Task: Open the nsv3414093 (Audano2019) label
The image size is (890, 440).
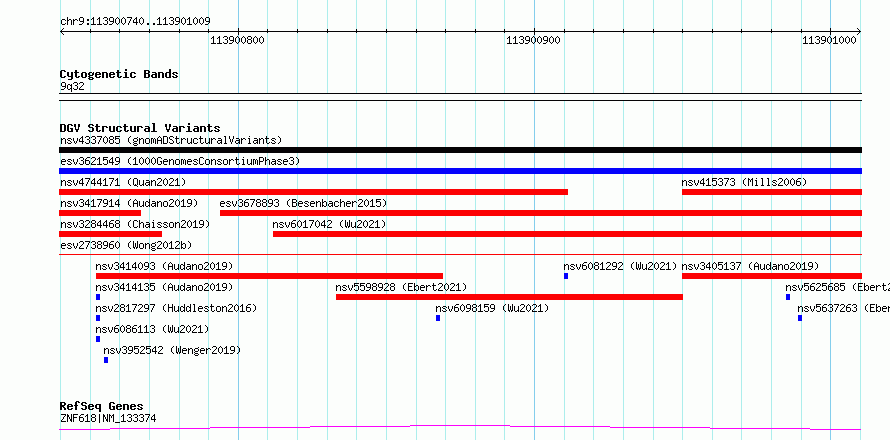Action: tap(164, 266)
